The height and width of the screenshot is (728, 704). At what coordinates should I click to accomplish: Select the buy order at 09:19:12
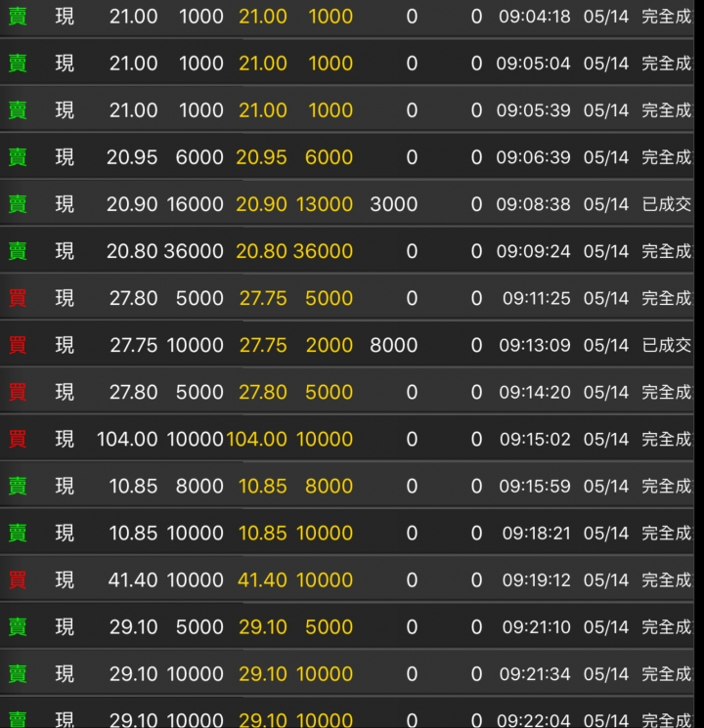347,578
